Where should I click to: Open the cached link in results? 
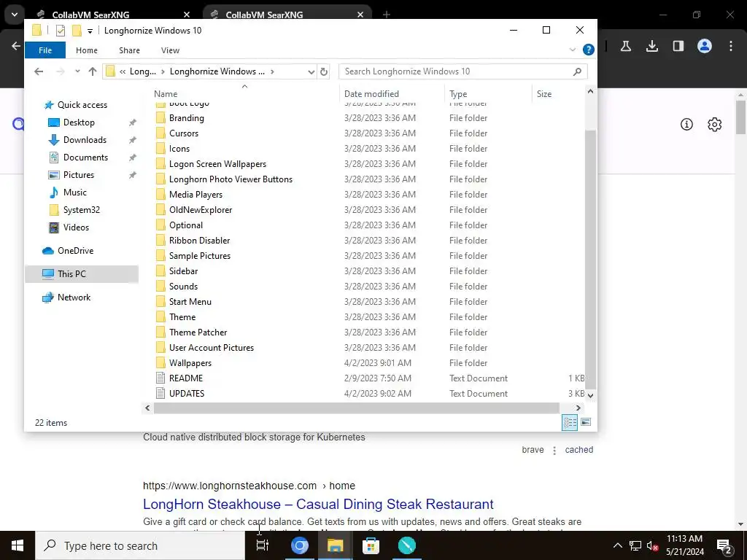[x=578, y=449]
